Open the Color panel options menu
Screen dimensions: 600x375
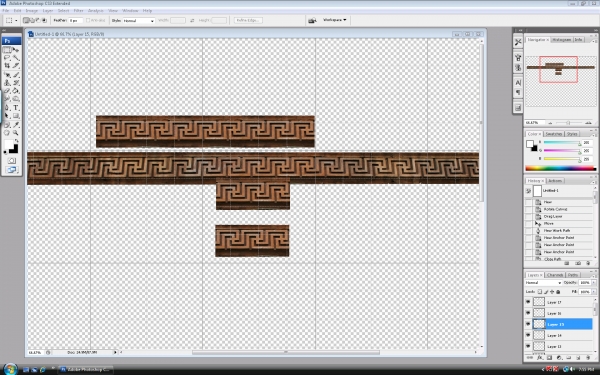[x=595, y=134]
